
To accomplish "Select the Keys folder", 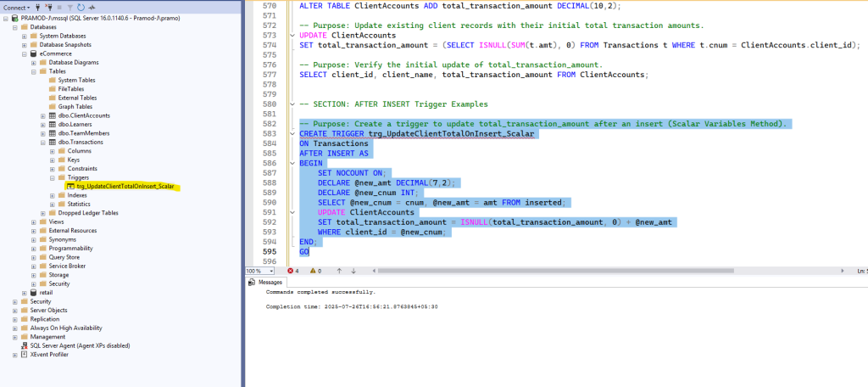I will coord(74,160).
